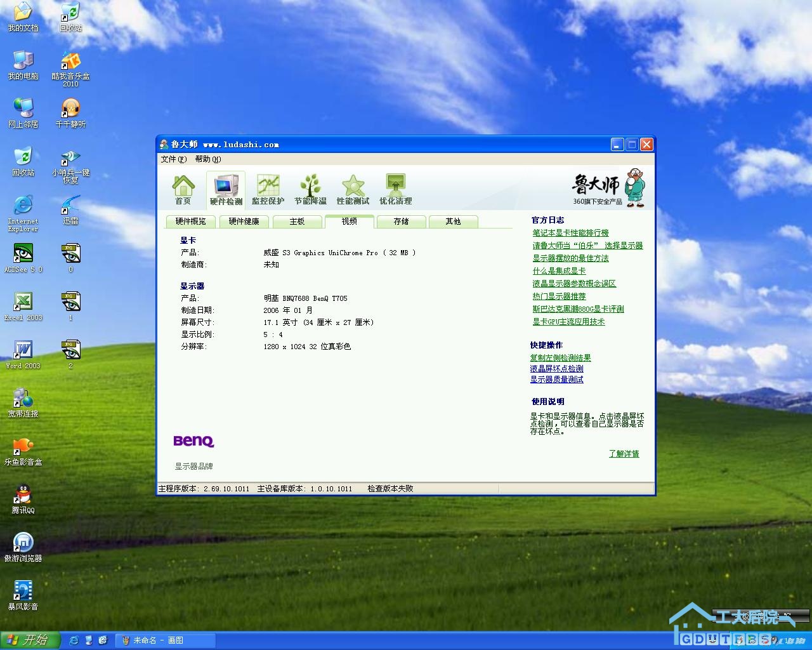This screenshot has height=650, width=812.
Task: Click the 开始 Start button on taskbar
Action: [29, 640]
